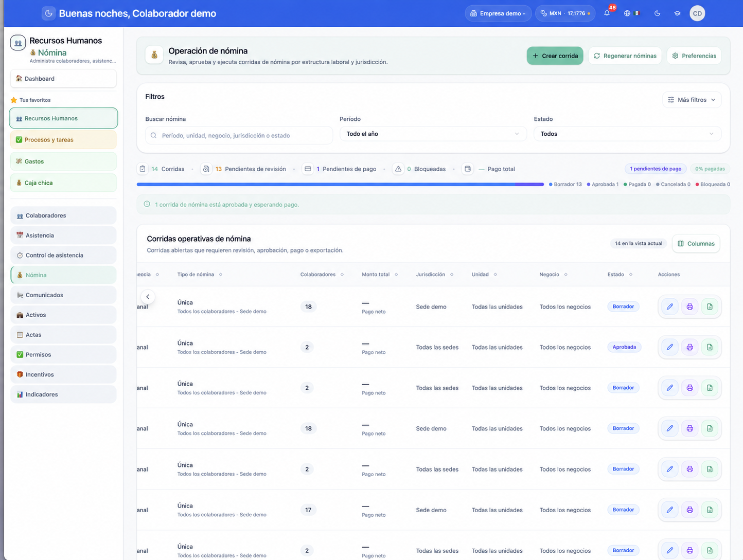Select Recursos Humanos favorite in sidebar
Screen dimensions: 743x560
point(63,118)
